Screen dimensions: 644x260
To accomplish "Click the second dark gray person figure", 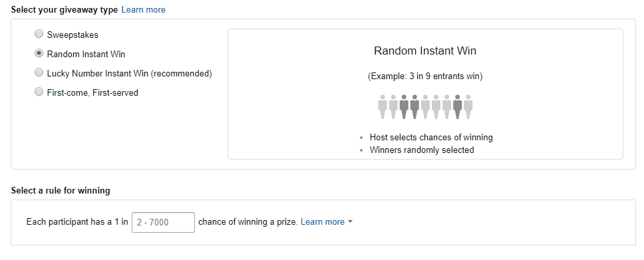I will point(414,107).
